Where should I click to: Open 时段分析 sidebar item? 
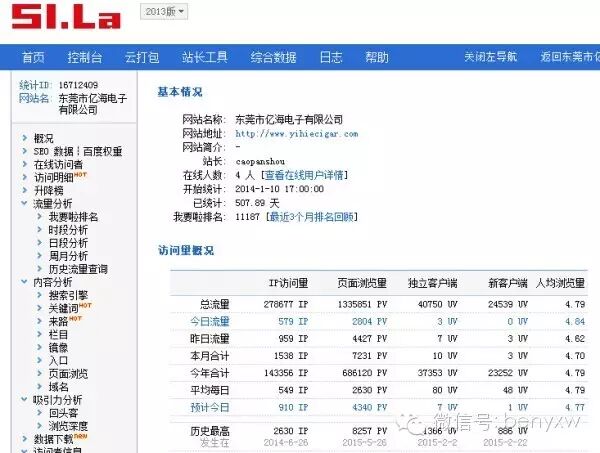coord(68,230)
